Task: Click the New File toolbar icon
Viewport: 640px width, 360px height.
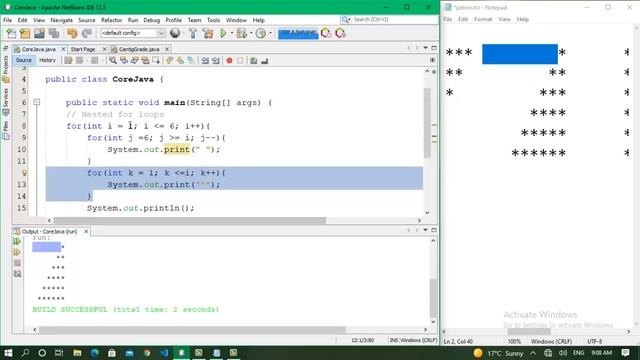Action: (11, 33)
